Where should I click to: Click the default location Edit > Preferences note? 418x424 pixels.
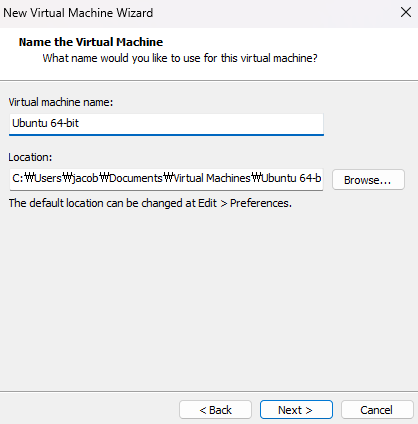pos(150,203)
